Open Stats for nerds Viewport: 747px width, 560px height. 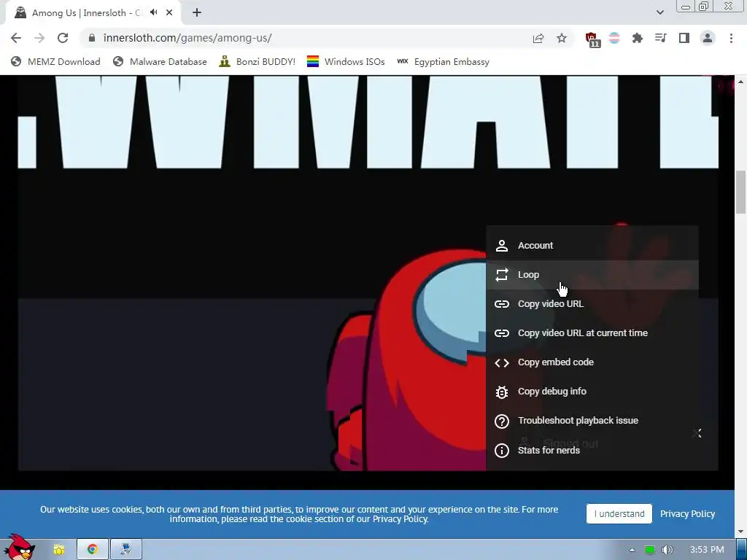(592, 450)
